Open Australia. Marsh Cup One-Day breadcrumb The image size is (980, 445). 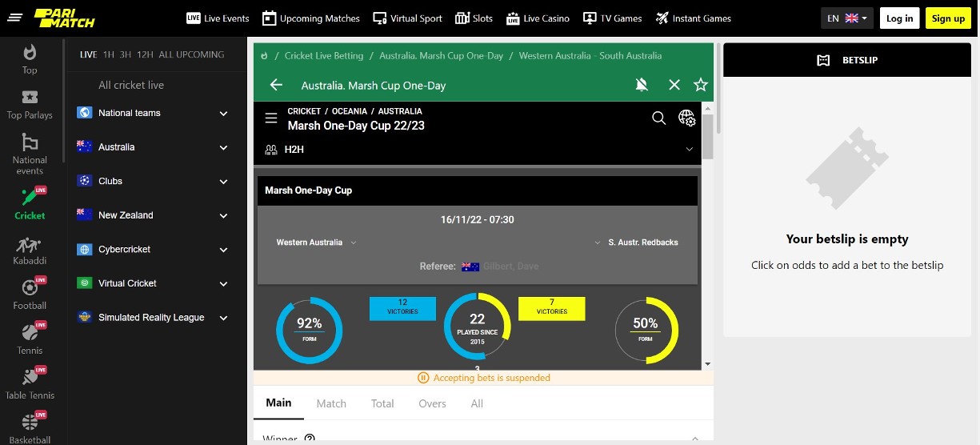tap(442, 56)
